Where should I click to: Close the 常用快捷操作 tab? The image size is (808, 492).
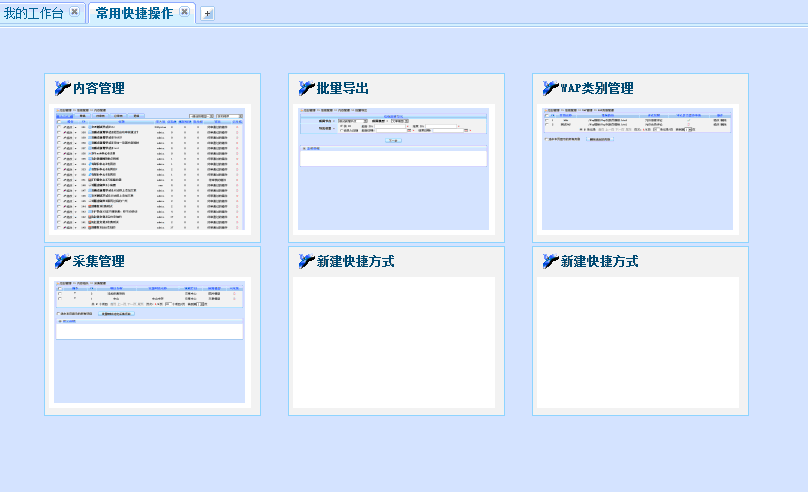[x=184, y=12]
